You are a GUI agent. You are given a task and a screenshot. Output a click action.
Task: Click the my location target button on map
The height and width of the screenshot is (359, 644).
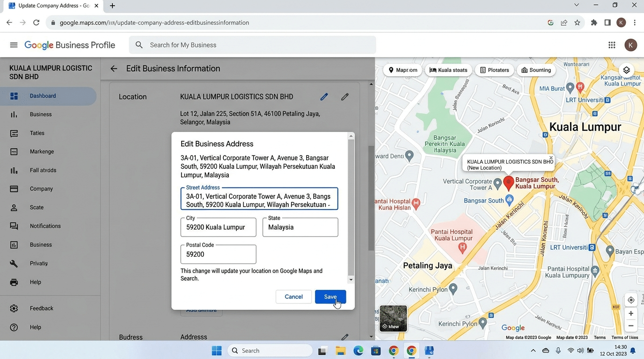point(631,300)
